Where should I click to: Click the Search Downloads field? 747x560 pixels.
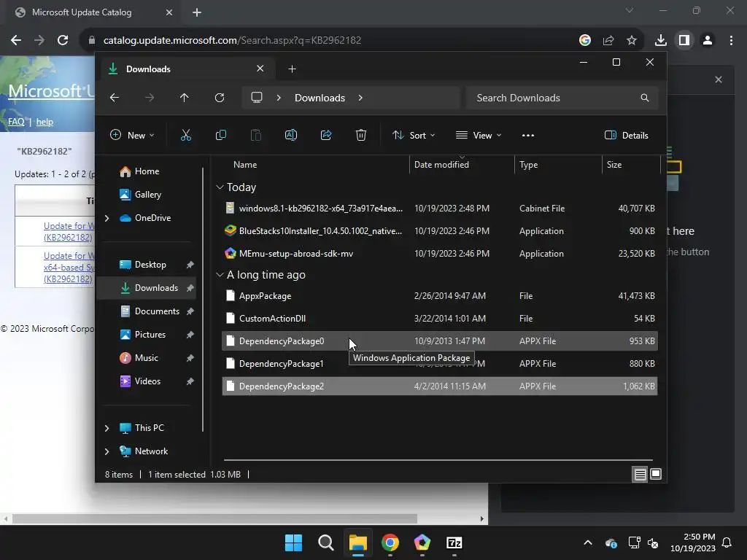(x=562, y=98)
